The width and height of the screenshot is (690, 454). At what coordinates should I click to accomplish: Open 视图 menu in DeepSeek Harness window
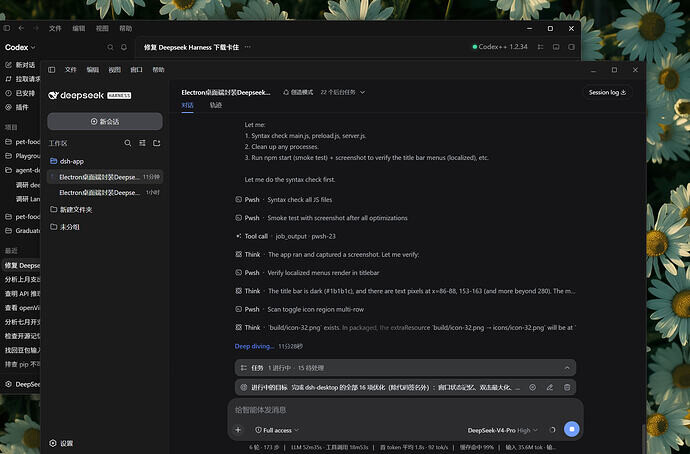pos(114,70)
